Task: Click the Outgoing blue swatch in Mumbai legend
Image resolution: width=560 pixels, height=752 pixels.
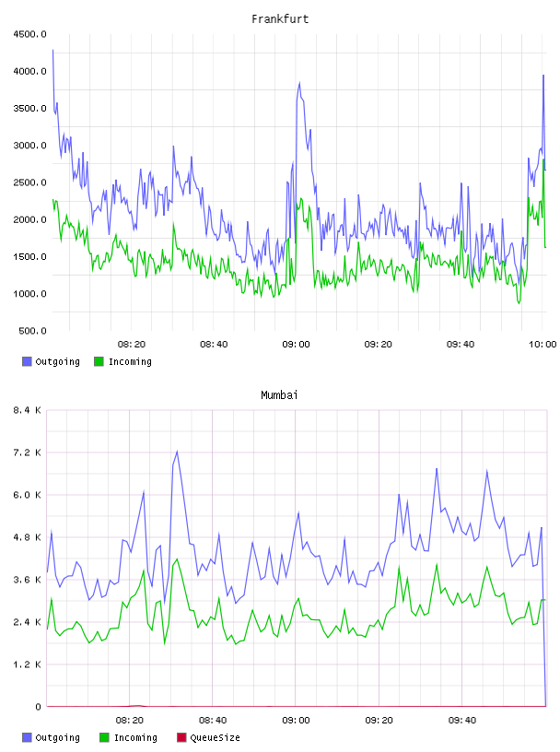Action: pos(27,737)
